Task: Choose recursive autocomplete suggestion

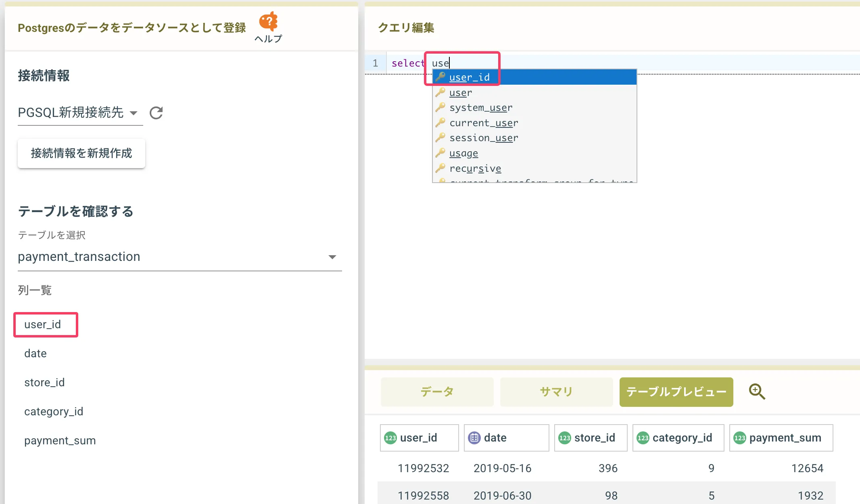Action: coord(535,168)
